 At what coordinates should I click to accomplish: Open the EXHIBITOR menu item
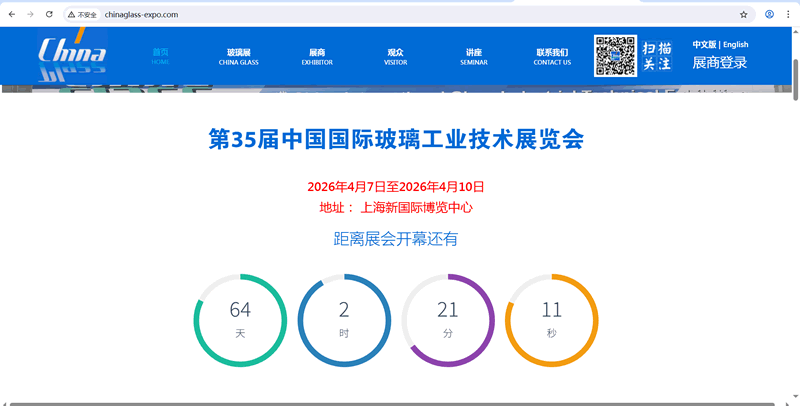point(317,56)
